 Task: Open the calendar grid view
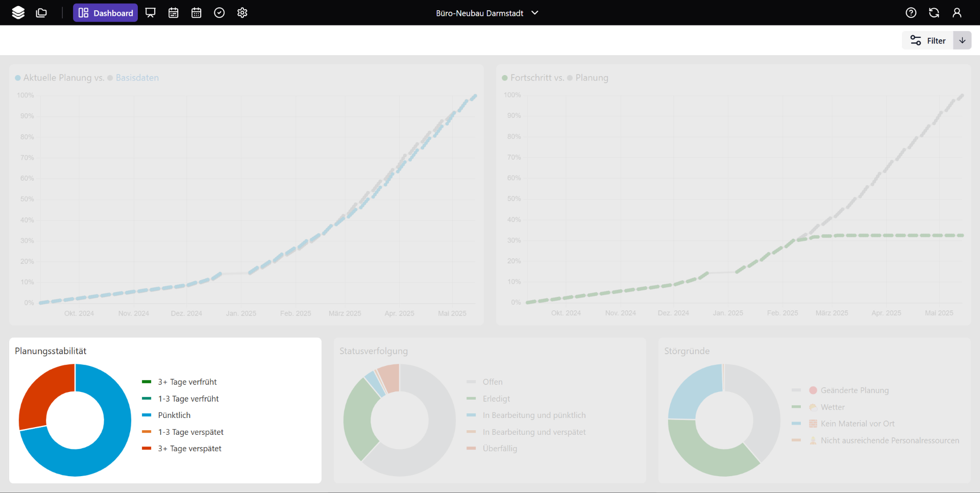point(197,13)
